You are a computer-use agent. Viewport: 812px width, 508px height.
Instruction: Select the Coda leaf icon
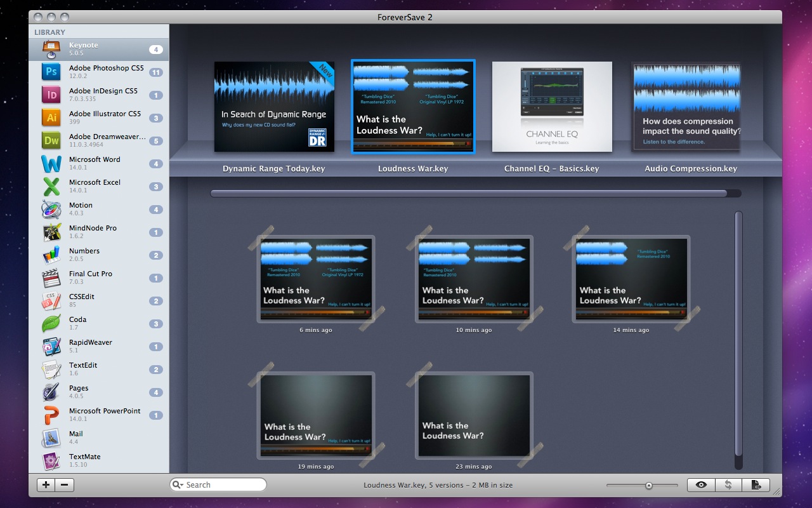coord(51,323)
